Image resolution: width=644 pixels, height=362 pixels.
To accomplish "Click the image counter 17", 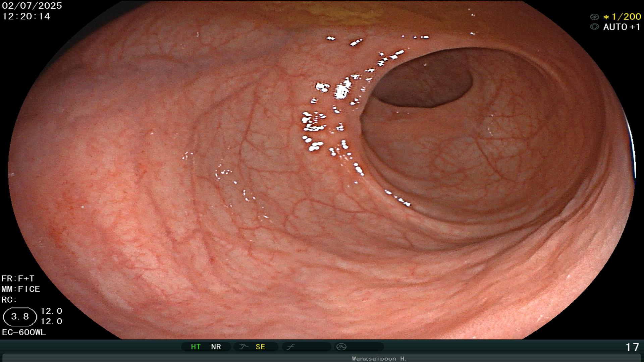I will [632, 347].
